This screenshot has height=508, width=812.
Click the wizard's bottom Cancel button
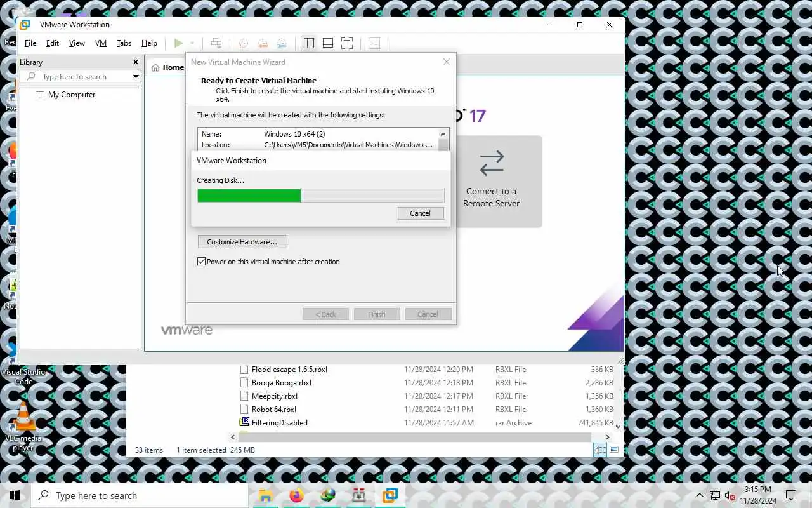[x=428, y=314]
